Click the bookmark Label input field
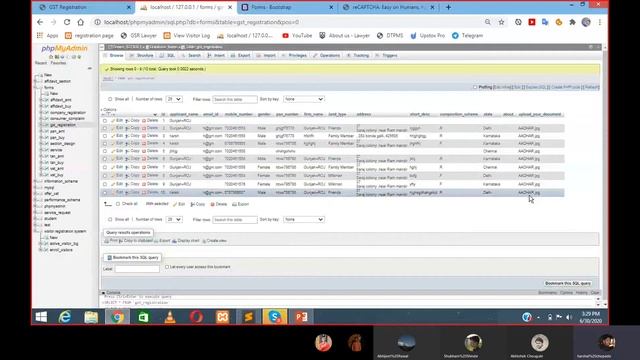640x360 pixels. coord(137,269)
